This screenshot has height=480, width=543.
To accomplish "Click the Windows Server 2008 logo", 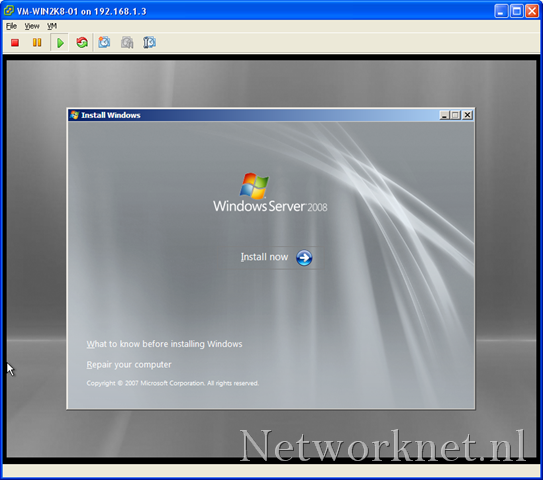I will tap(270, 193).
